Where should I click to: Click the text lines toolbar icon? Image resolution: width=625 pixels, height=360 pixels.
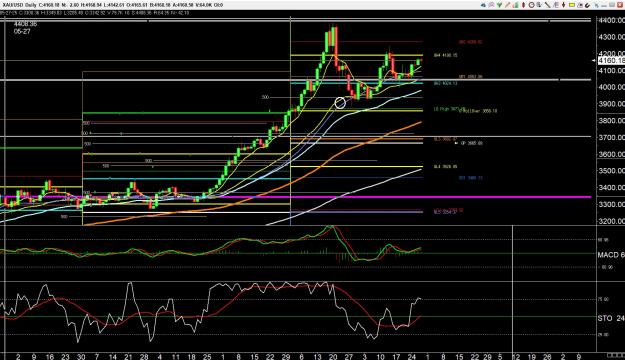[556, 5]
